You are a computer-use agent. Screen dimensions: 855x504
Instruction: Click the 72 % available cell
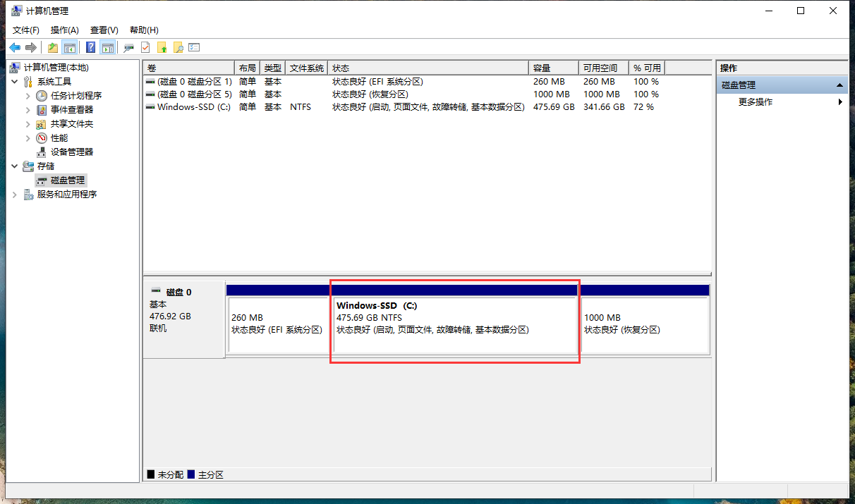pyautogui.click(x=643, y=107)
